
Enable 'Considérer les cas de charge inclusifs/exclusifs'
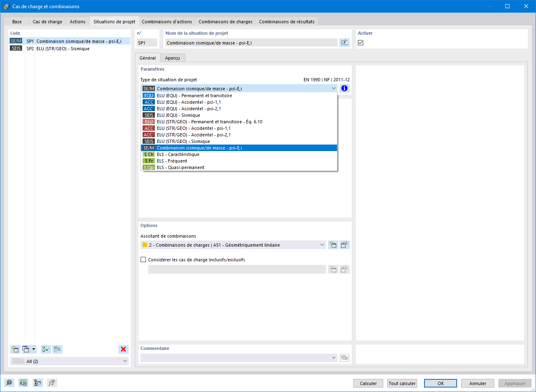coord(143,259)
